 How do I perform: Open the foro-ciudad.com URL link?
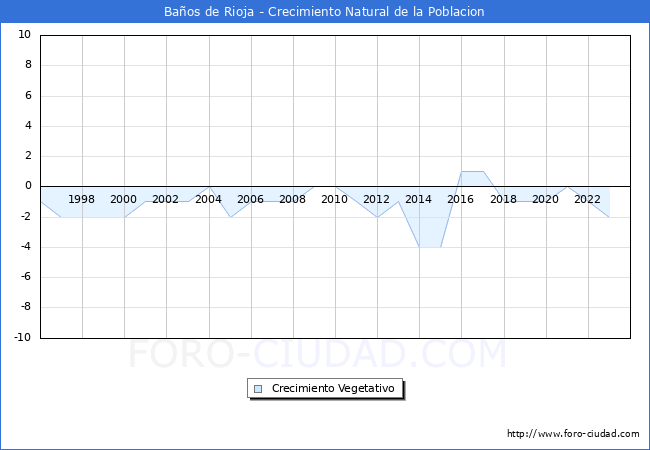click(573, 434)
